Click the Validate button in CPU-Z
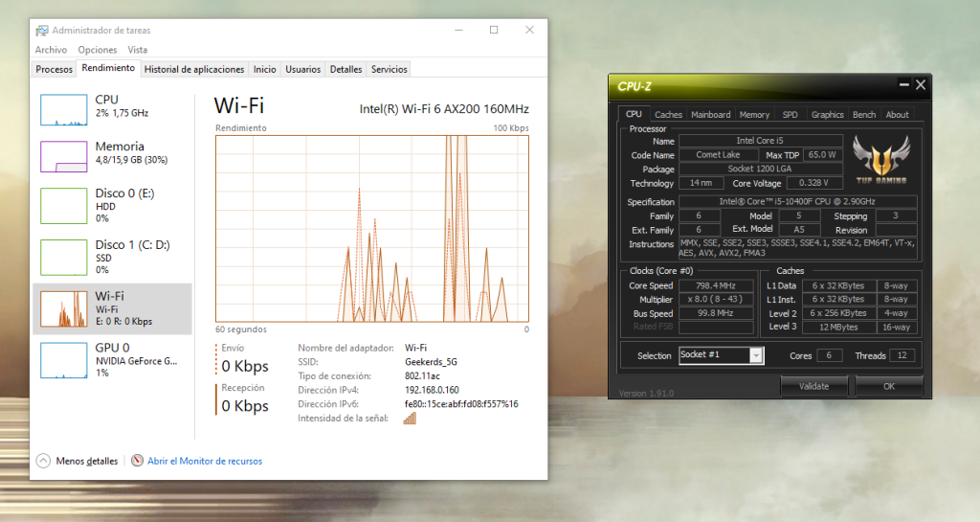 [813, 386]
